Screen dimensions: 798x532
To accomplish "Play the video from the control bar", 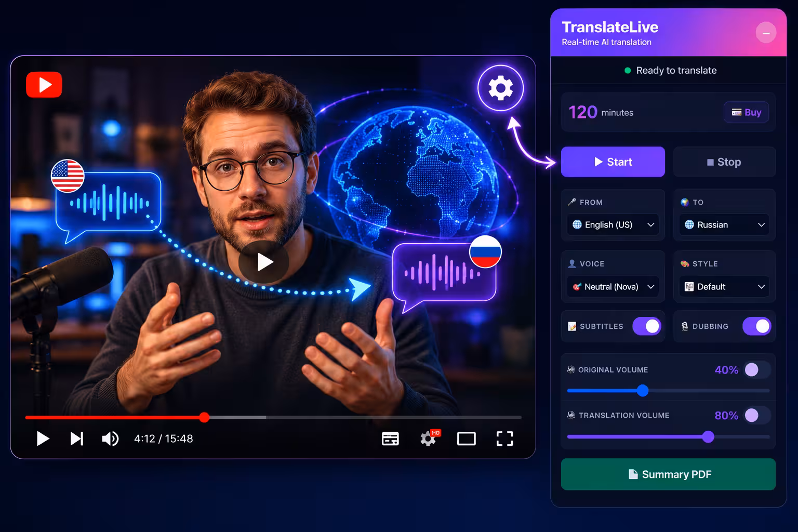I will 43,439.
